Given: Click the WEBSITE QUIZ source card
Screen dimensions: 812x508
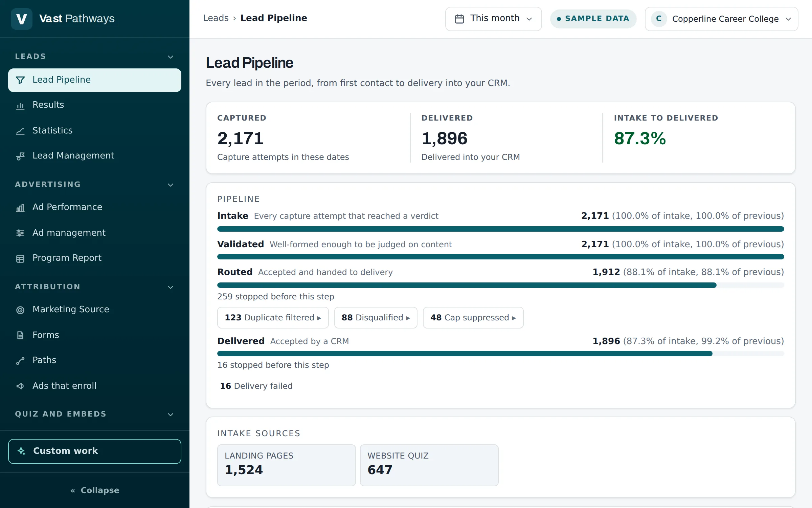Looking at the screenshot, I should (429, 465).
